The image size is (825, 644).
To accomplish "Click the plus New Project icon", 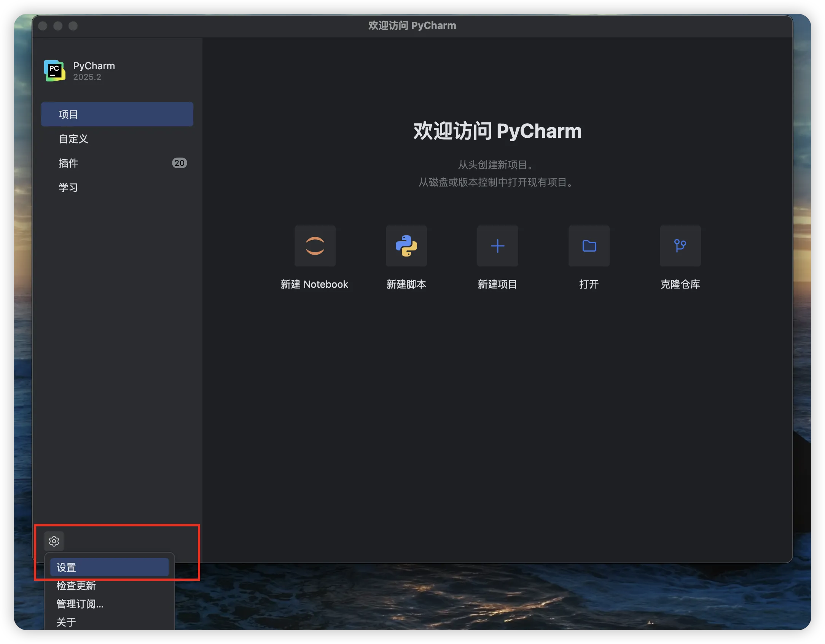I will click(497, 246).
